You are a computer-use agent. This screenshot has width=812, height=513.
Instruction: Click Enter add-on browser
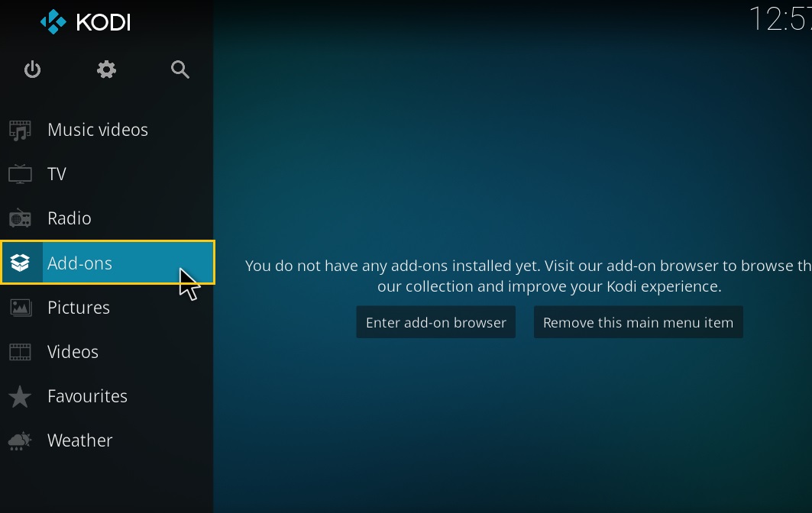click(x=435, y=321)
